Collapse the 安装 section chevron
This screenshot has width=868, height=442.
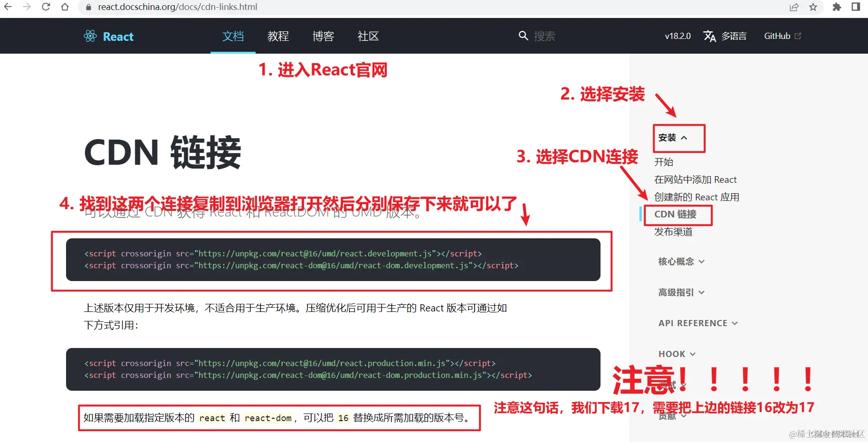pos(685,138)
